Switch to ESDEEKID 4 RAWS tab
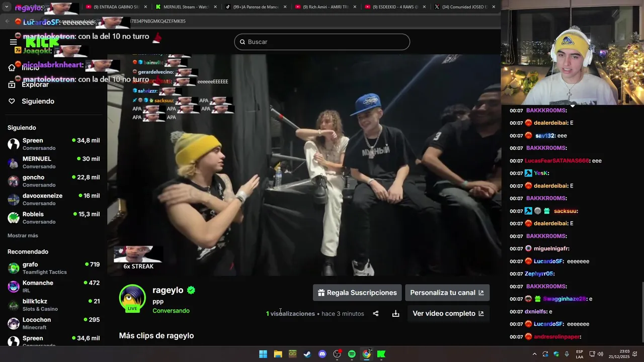 point(395,7)
